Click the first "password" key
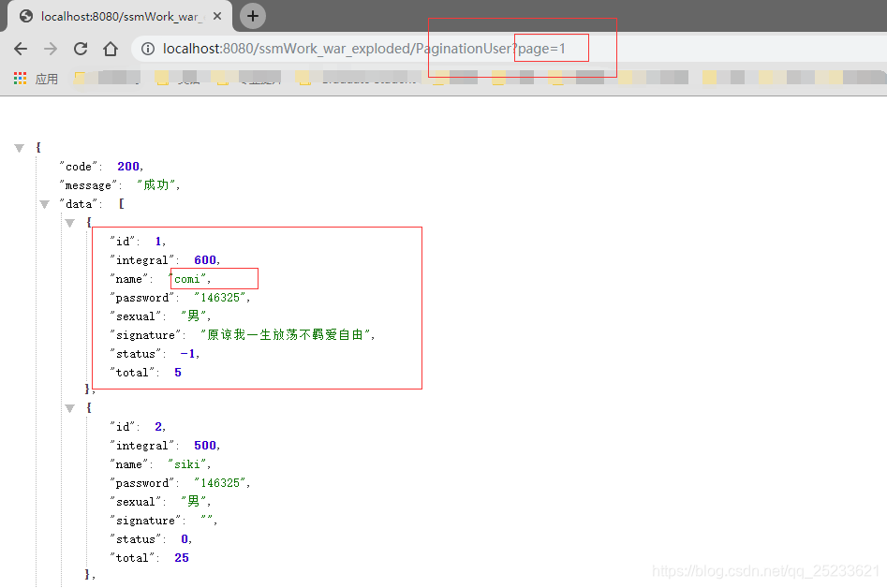The width and height of the screenshot is (887, 588). [x=142, y=298]
